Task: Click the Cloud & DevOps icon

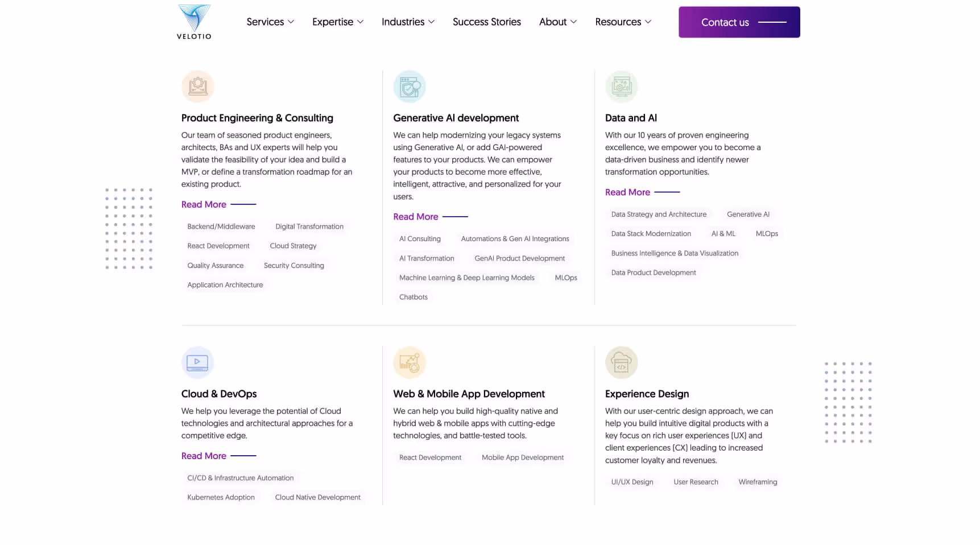Action: [197, 362]
